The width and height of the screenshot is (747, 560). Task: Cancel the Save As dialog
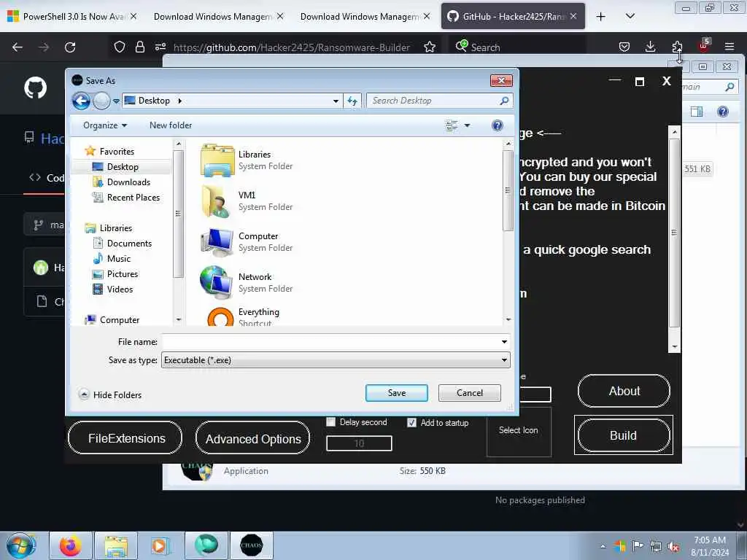469,393
